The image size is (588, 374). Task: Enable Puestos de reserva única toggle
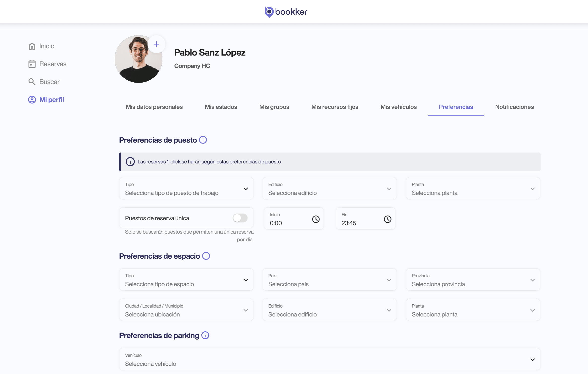click(240, 218)
